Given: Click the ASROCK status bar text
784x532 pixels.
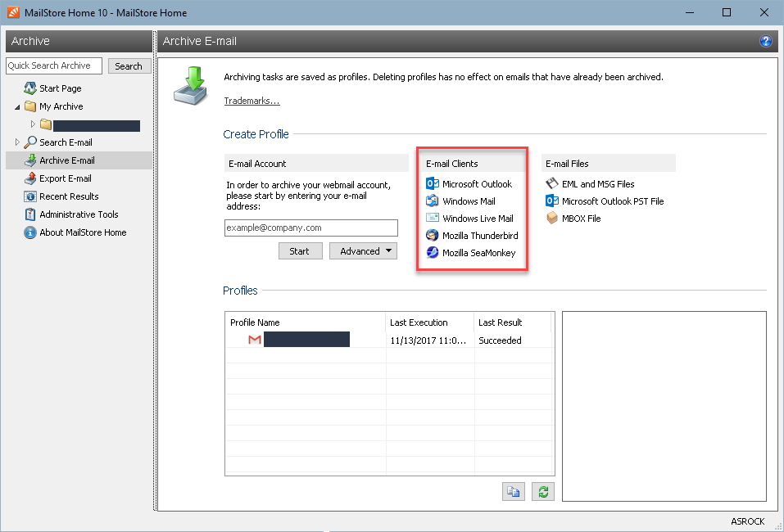Looking at the screenshot, I should click(747, 521).
